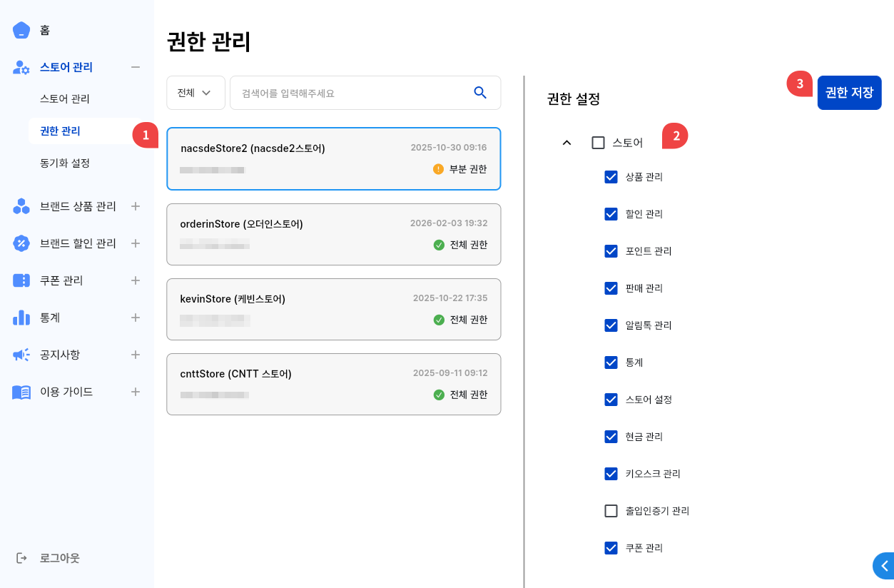Click the coupon ticket icon
Screen dimensions: 894x588
(21, 280)
